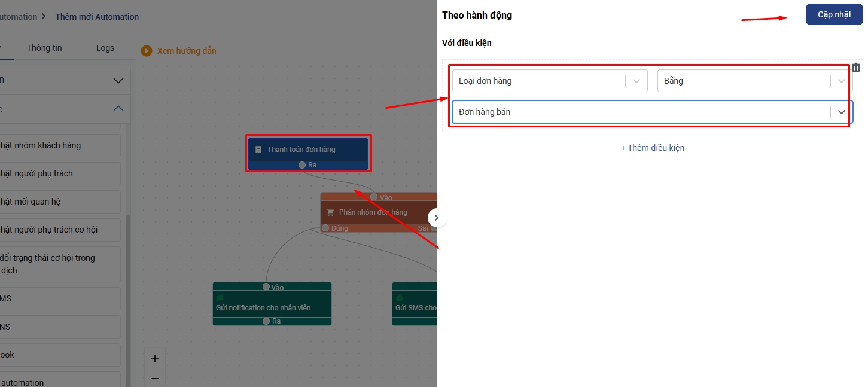This screenshot has width=868, height=387.
Task: Click the Thêm điều kiện link
Action: click(652, 148)
